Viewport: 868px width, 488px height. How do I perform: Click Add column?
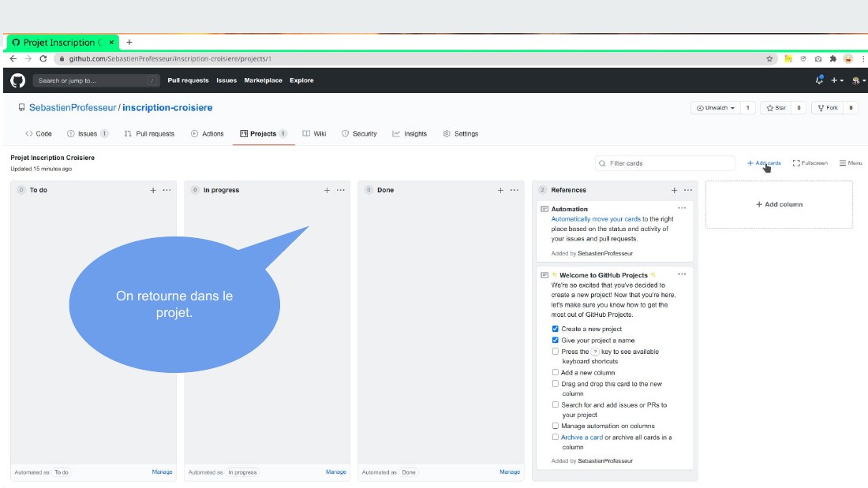[779, 204]
